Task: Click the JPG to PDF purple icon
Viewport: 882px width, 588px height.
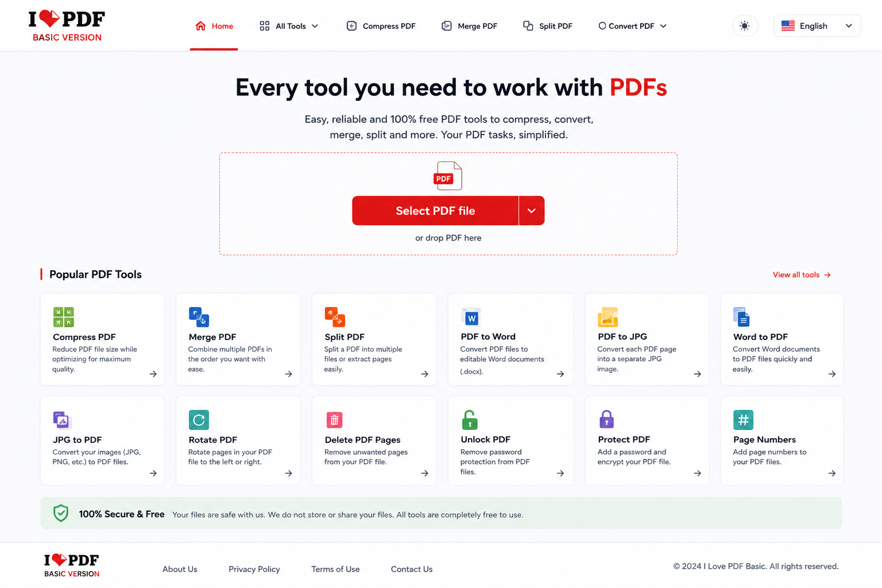Action: coord(61,420)
